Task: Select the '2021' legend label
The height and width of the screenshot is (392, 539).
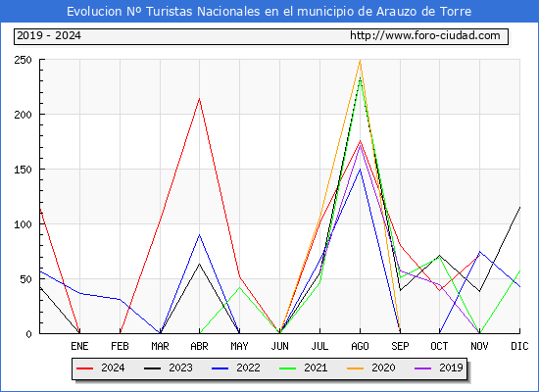Action: [316, 367]
